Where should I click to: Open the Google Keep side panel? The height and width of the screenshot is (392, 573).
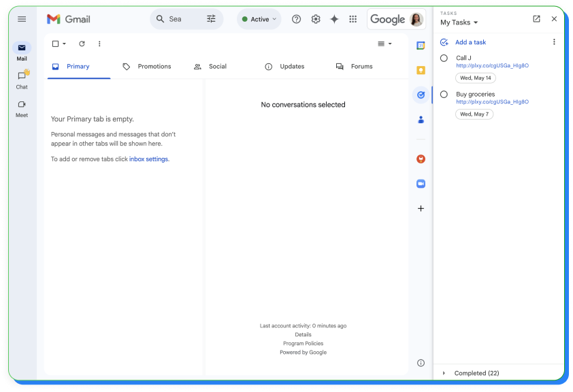click(x=421, y=70)
